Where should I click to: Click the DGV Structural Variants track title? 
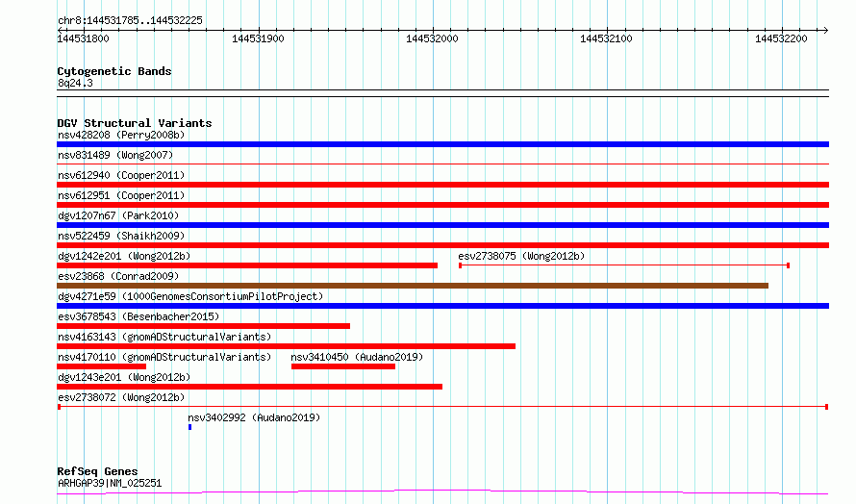(x=135, y=123)
